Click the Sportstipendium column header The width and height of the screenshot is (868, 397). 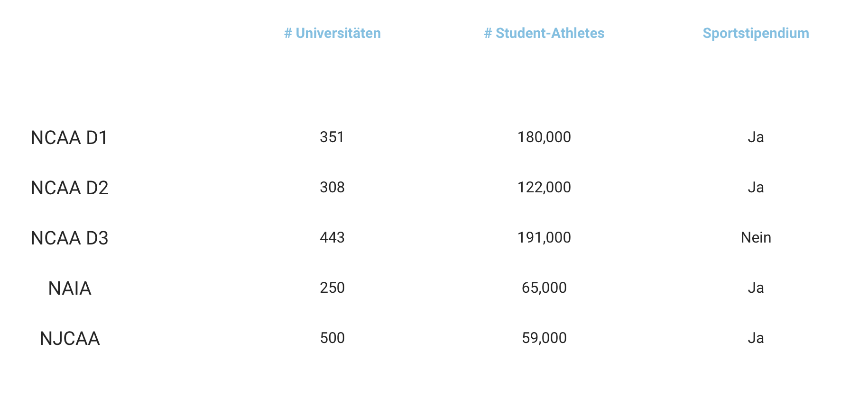[756, 33]
